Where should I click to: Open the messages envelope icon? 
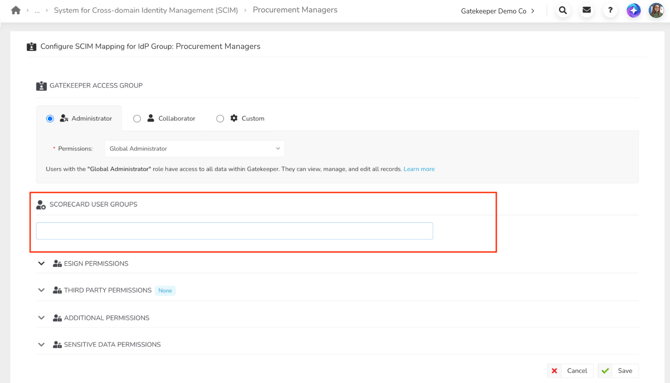tap(587, 10)
